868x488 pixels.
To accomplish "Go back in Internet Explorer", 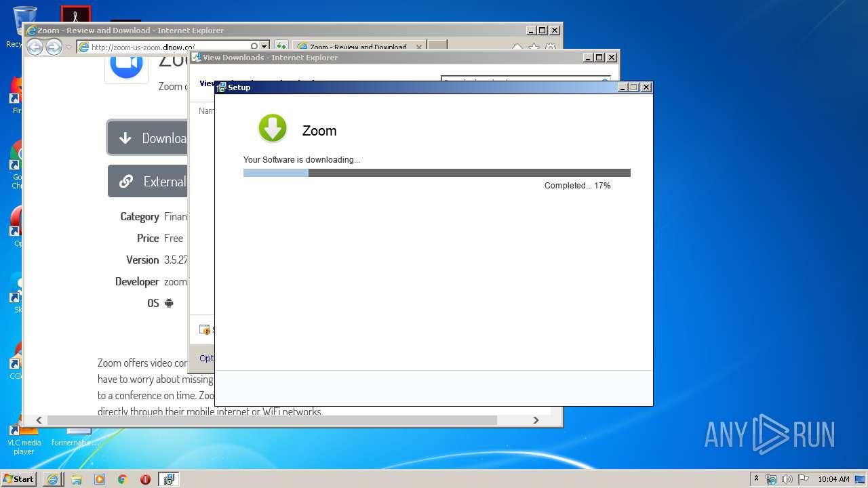I will 35,47.
